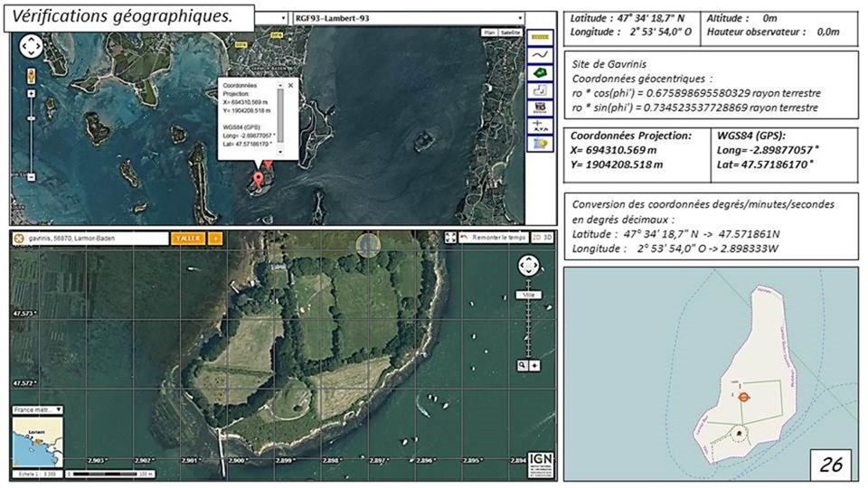Select the ruler distance measurement tool
Screen dimensions: 868x488
pyautogui.click(x=541, y=38)
